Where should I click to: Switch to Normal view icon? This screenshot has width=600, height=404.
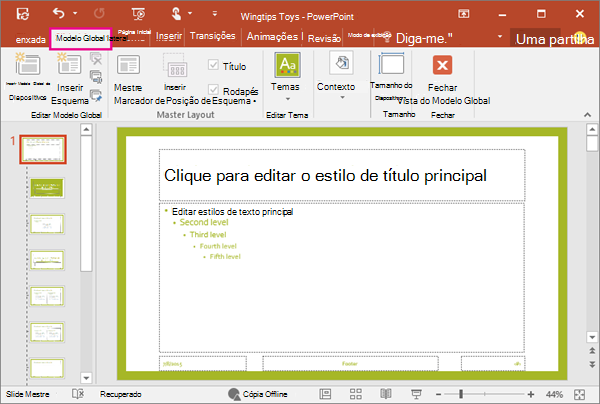(325, 394)
